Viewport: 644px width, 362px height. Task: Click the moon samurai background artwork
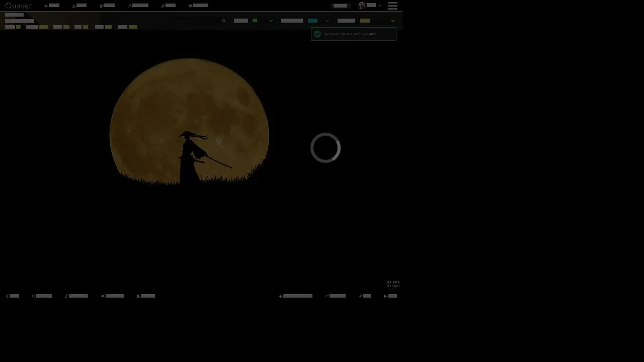click(x=189, y=122)
